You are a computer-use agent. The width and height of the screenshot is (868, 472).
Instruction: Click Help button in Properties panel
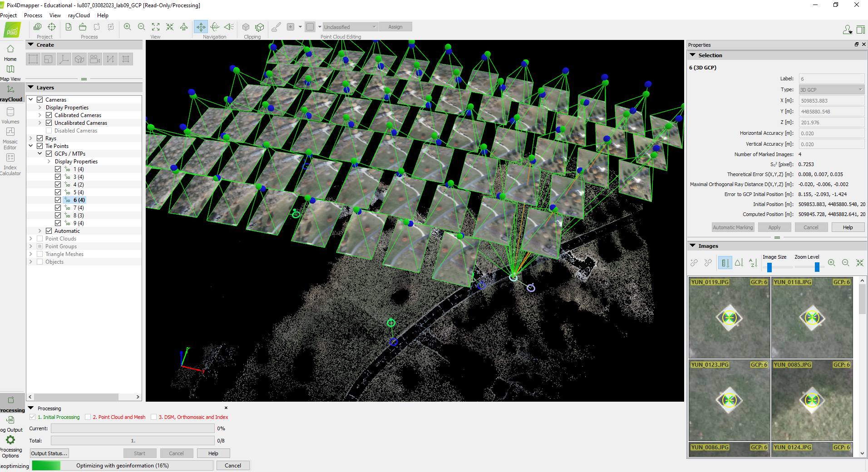848,227
